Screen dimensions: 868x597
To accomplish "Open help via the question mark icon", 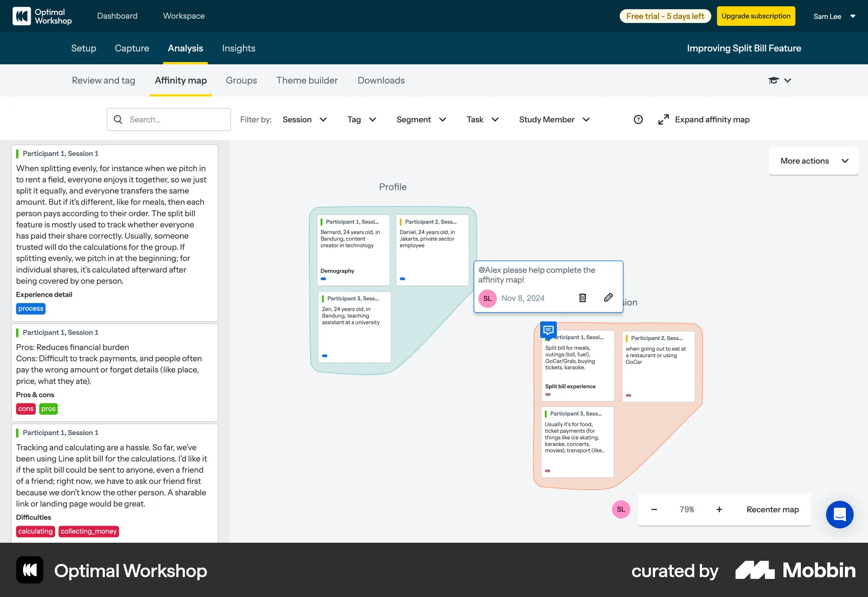I will (638, 119).
